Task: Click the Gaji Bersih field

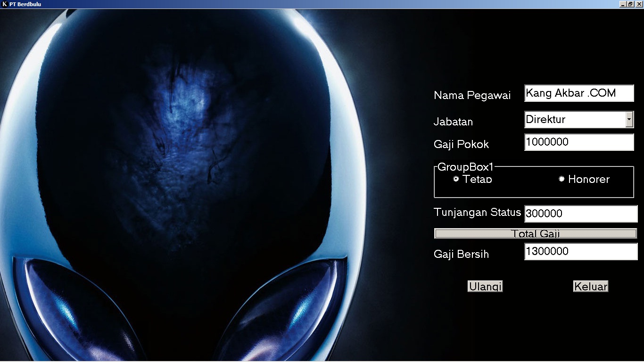Action: point(581,252)
